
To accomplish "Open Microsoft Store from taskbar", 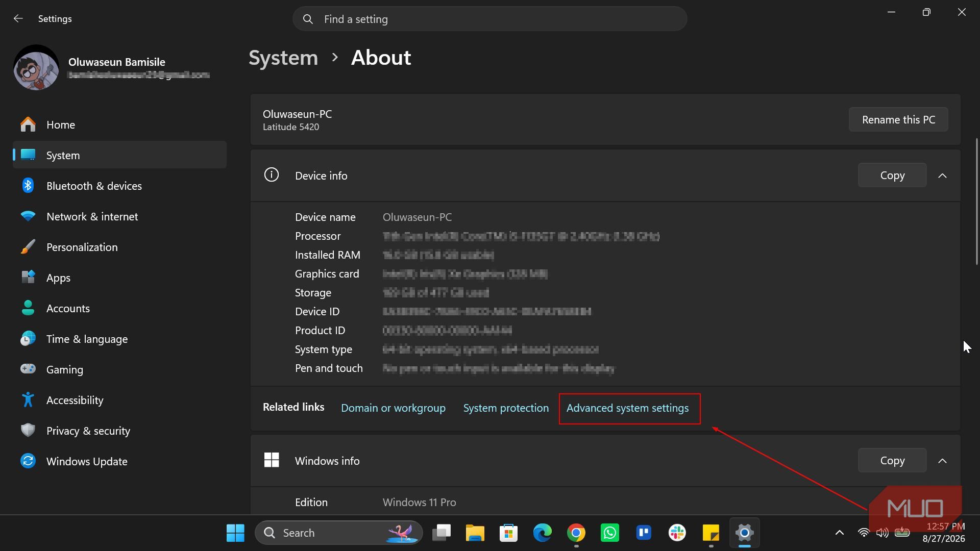I will (508, 533).
